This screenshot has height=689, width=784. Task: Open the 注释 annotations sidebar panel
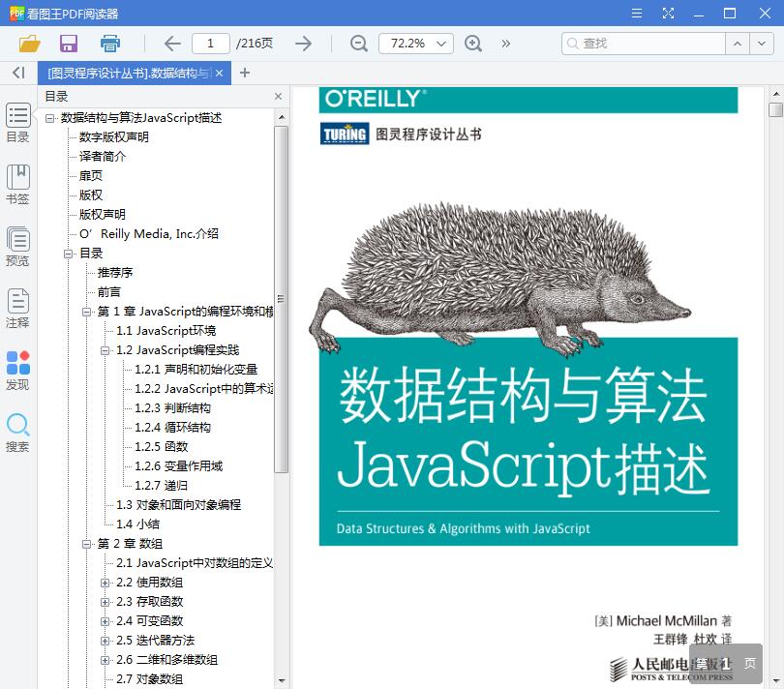click(x=17, y=309)
